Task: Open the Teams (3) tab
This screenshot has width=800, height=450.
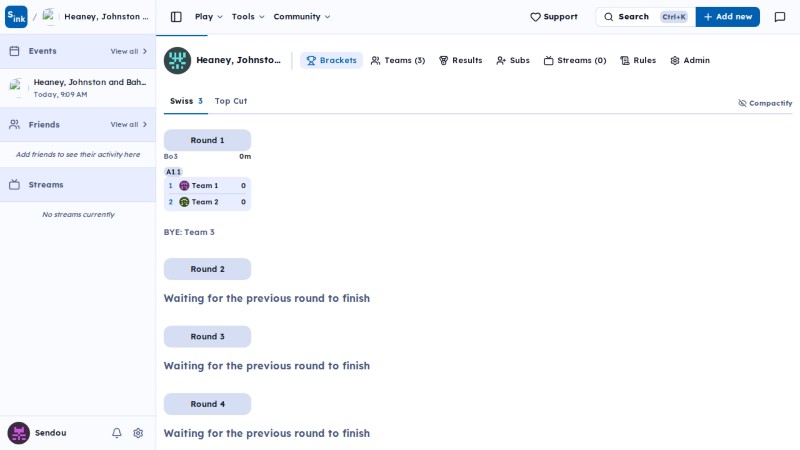Action: pyautogui.click(x=398, y=60)
